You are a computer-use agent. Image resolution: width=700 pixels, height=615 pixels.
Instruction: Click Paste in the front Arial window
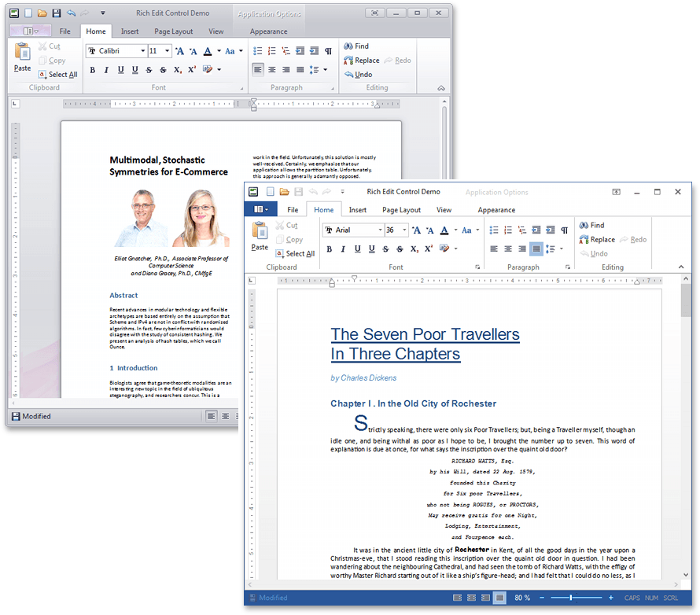pyautogui.click(x=260, y=236)
